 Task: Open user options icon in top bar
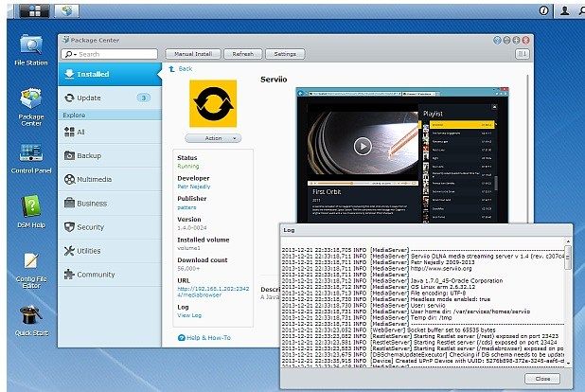click(x=564, y=10)
